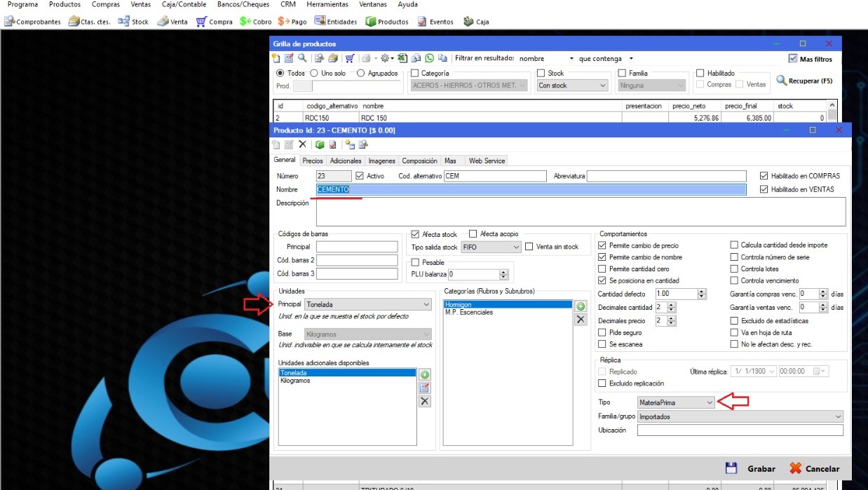Click the Cancelar button

pos(814,468)
